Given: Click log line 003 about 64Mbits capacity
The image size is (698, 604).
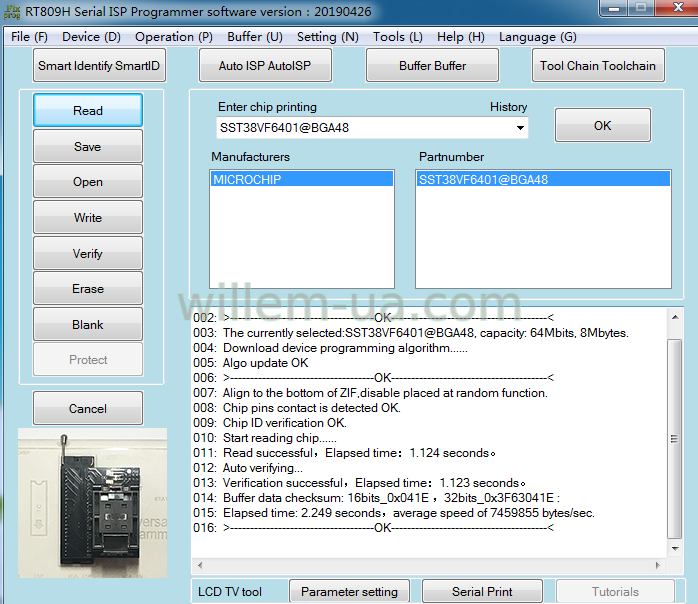Looking at the screenshot, I should 411,333.
